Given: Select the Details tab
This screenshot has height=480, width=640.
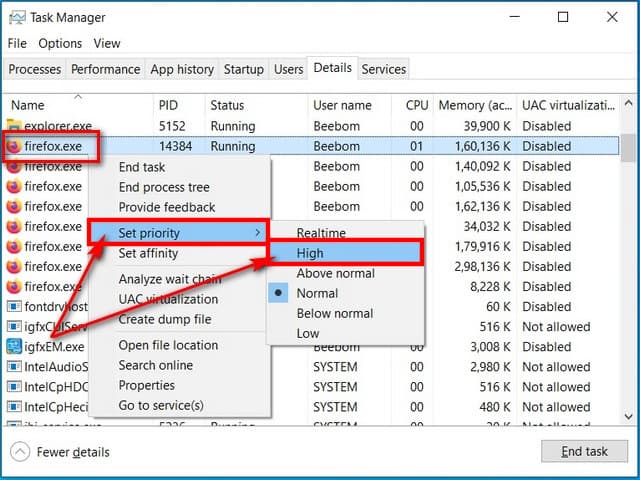Looking at the screenshot, I should point(332,68).
